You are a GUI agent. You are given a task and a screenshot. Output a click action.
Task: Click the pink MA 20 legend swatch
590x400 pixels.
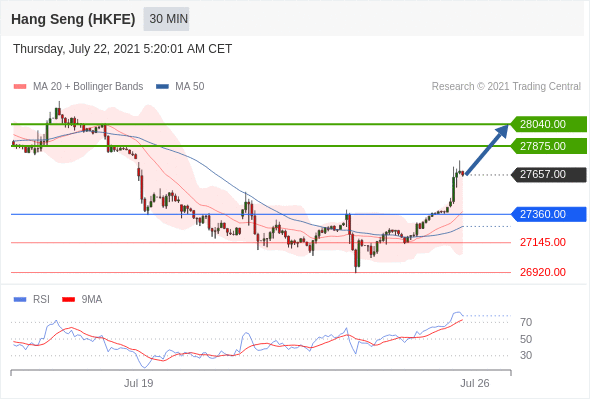tap(20, 87)
